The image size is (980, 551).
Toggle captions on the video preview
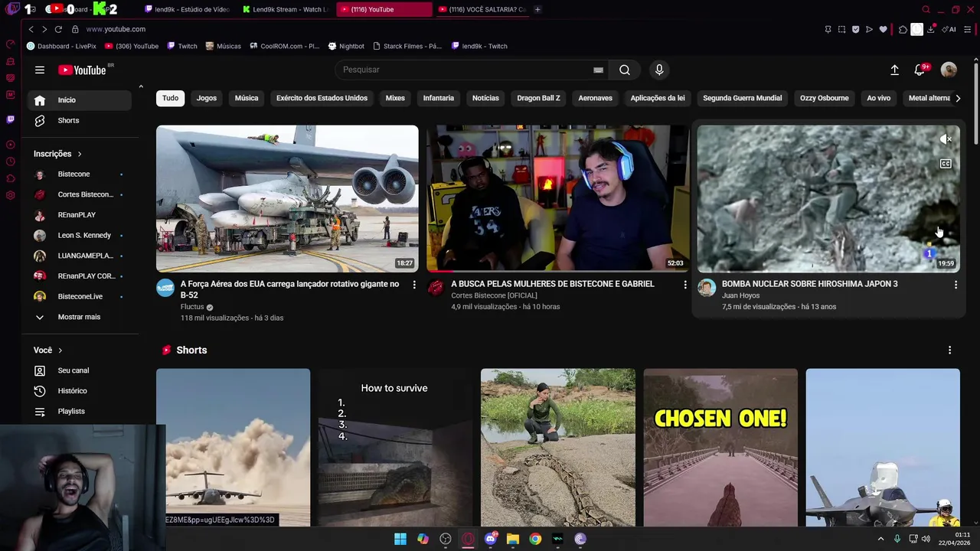[946, 164]
